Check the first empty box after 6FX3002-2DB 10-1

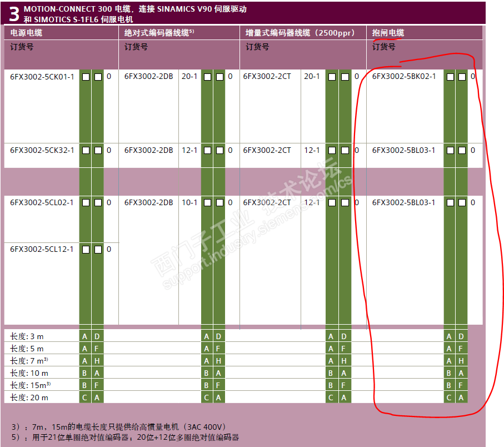pos(208,202)
